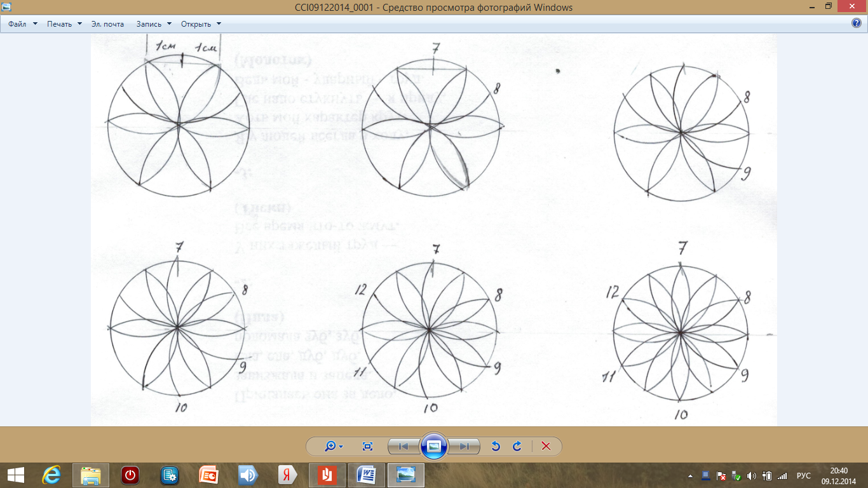Click the РУС language indicator
The width and height of the screenshot is (868, 488).
click(804, 475)
